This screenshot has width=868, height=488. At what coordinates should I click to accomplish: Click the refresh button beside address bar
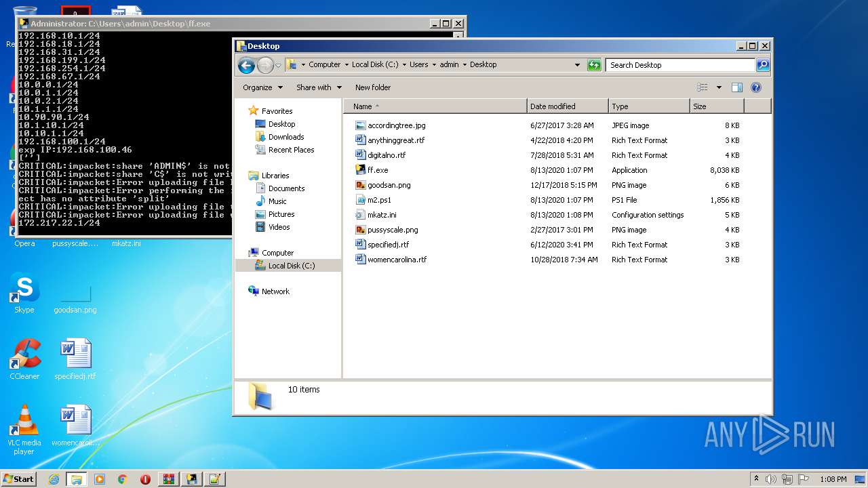(594, 65)
